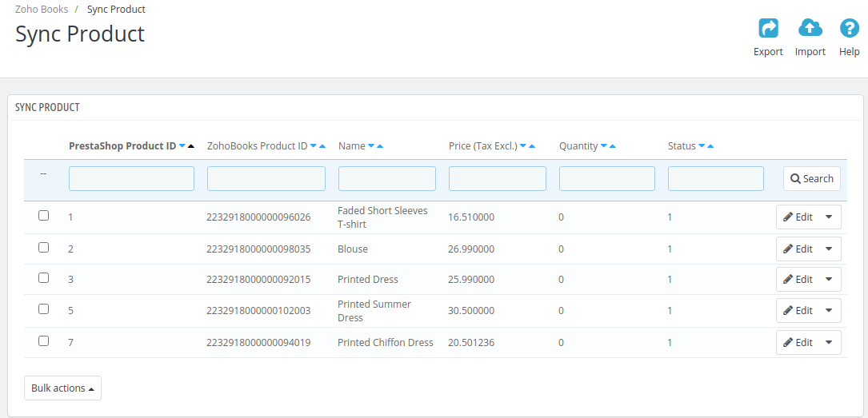The height and width of the screenshot is (418, 868).
Task: Open Edit dropdown arrow for Printed Summer Dress
Action: (x=829, y=310)
